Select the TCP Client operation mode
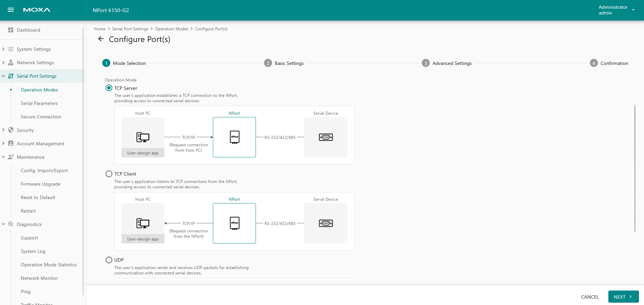Viewport: 644px width, 305px height. [x=109, y=174]
